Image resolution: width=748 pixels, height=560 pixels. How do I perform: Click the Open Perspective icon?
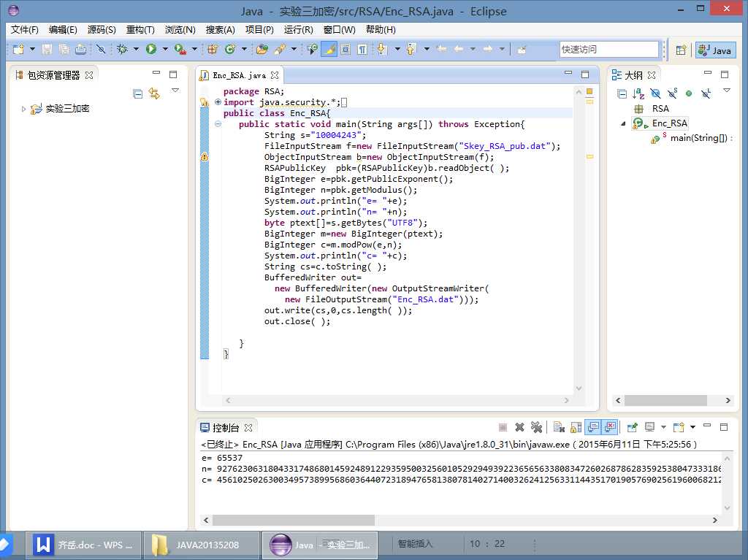682,50
